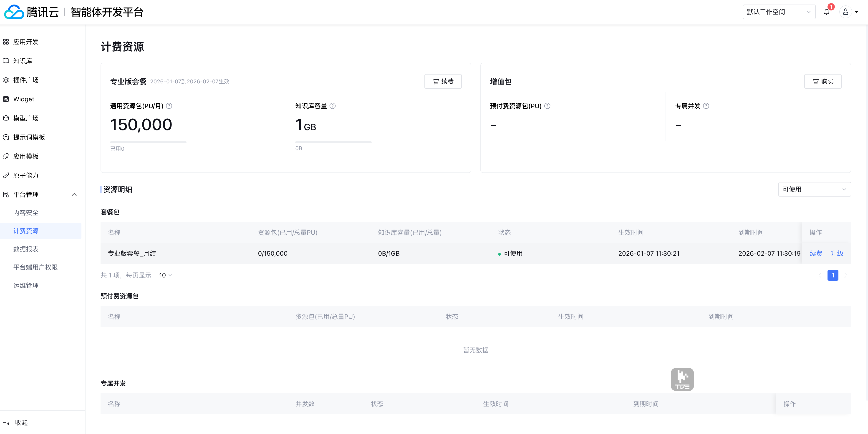Click the 购买 button in 增值包
Screen dimensions: 868x434
click(823, 82)
